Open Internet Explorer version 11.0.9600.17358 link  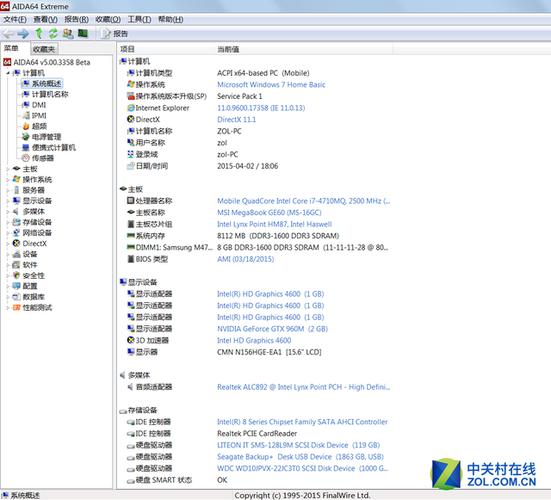tap(261, 108)
